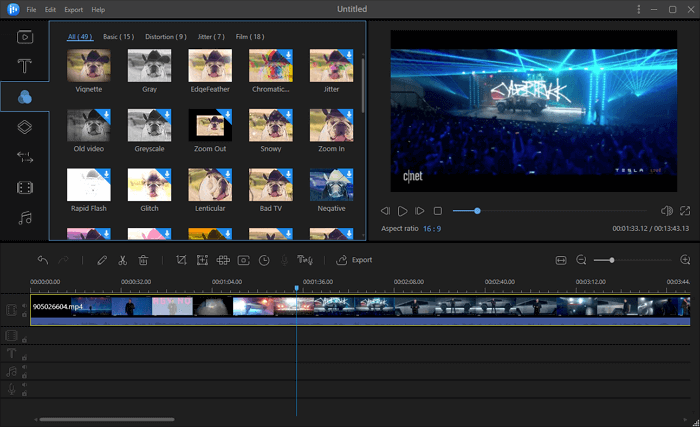The width and height of the screenshot is (700, 427).
Task: Open the Elements filmstrip panel
Action: pyautogui.click(x=25, y=188)
